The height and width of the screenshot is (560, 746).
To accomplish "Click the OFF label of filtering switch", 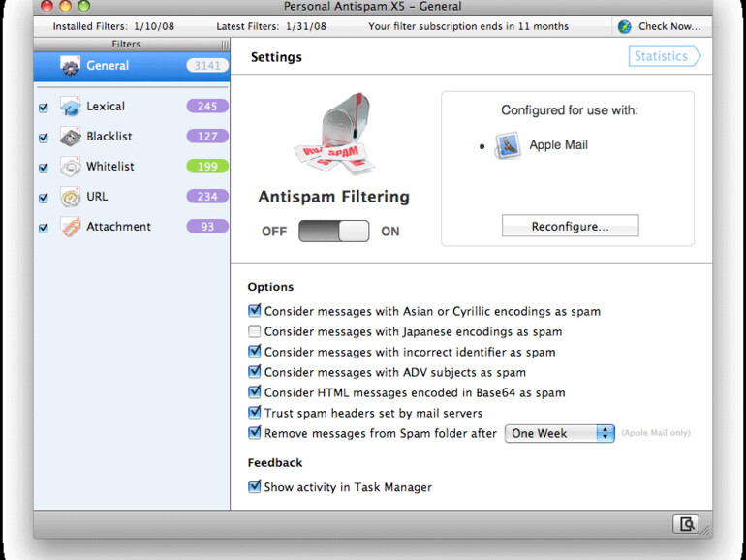I will pyautogui.click(x=274, y=232).
